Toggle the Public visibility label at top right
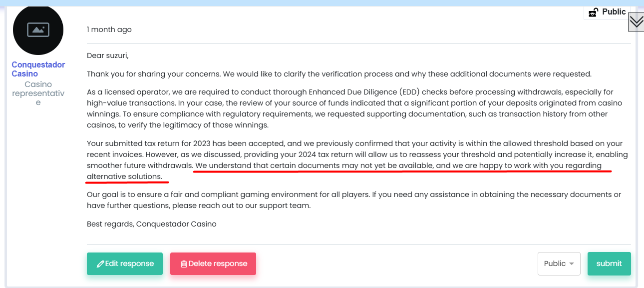The width and height of the screenshot is (644, 288). click(614, 12)
